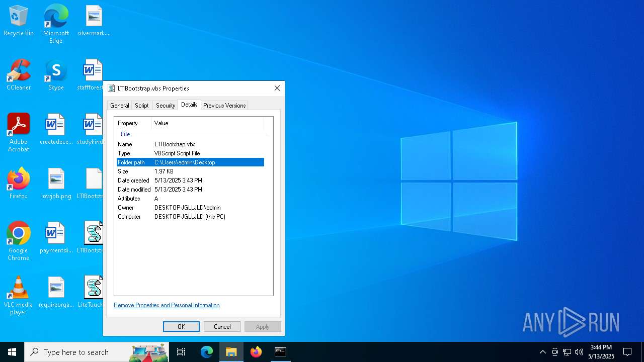
Task: Switch to the Security tab
Action: pos(166,106)
